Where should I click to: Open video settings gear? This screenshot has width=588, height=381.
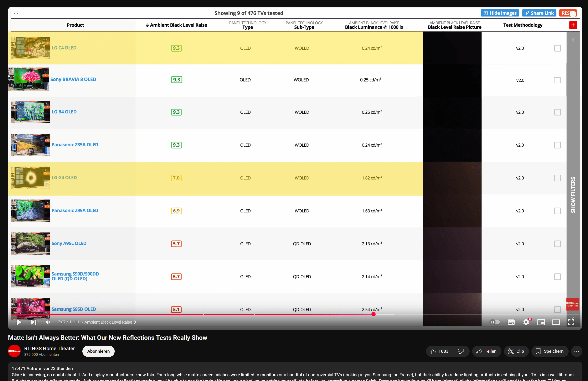click(526, 322)
